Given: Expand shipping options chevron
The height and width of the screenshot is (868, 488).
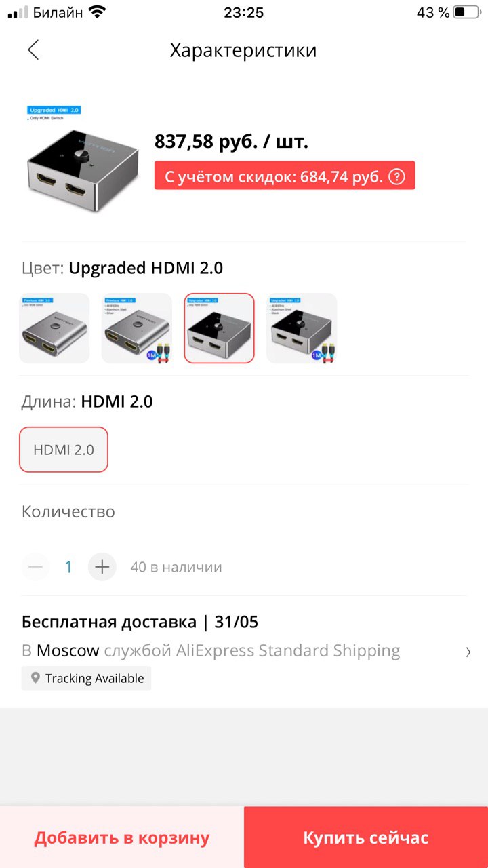Looking at the screenshot, I should pos(468,652).
